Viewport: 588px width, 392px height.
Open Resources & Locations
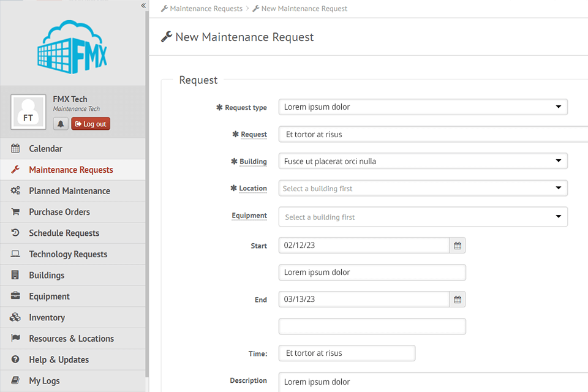[73, 338]
